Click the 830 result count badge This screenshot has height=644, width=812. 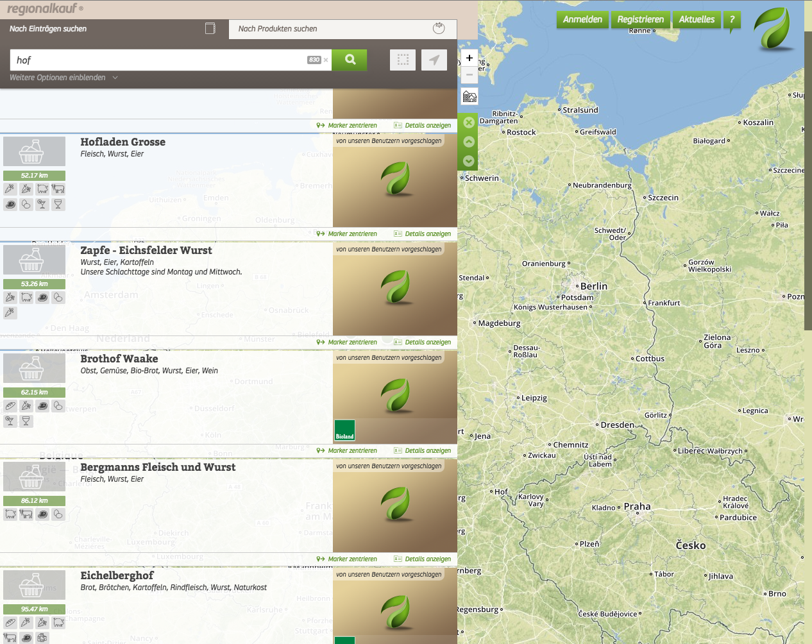click(314, 60)
